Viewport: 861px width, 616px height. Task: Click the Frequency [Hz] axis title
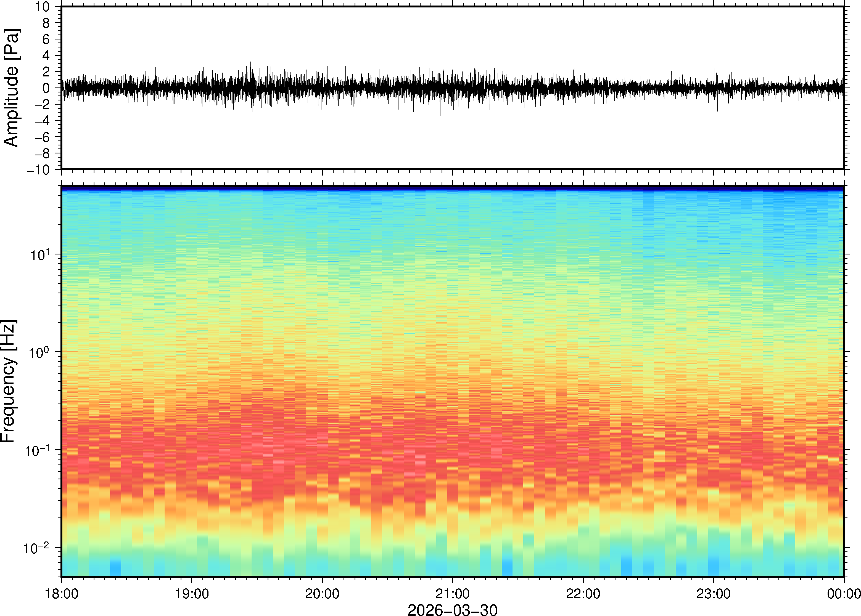tap(8, 381)
